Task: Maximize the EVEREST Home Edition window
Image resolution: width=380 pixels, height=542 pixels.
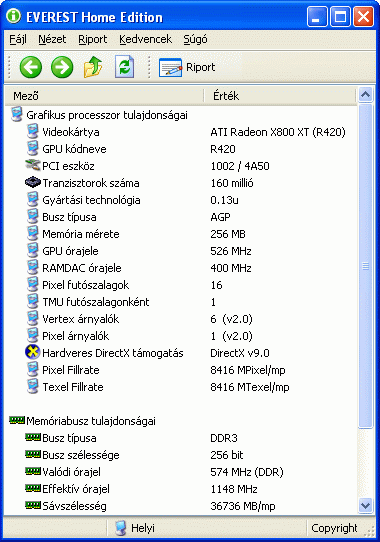Action: pos(340,16)
